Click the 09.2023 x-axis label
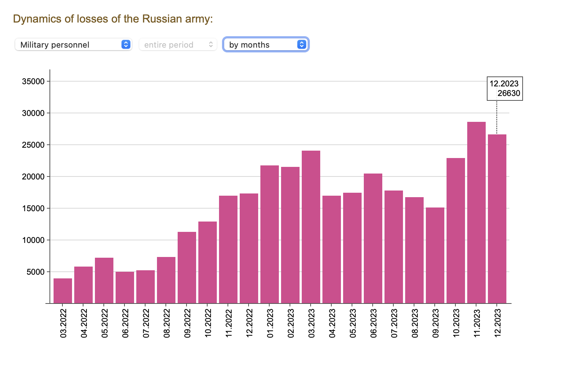Viewport: 588px width, 367px height. [435, 323]
